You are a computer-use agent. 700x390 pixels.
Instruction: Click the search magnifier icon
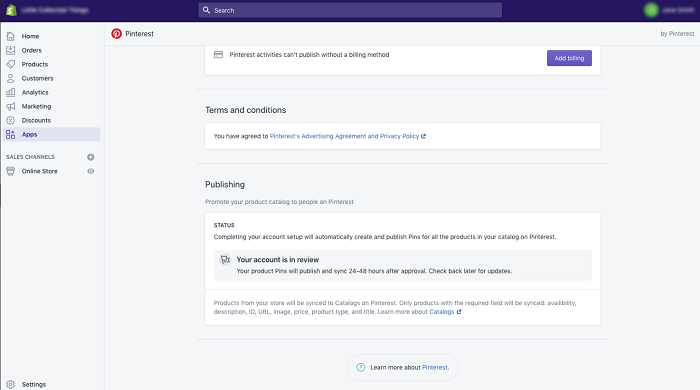tap(206, 10)
